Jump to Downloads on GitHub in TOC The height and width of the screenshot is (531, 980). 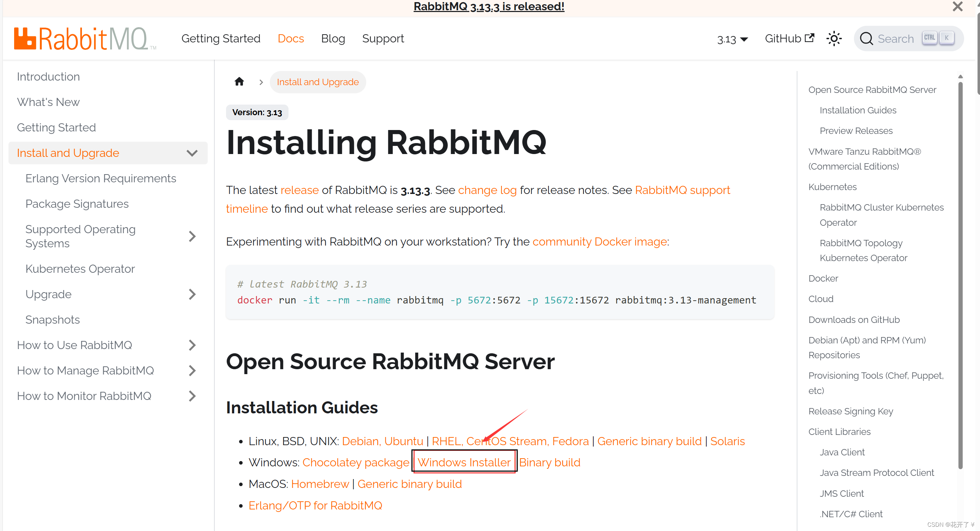pyautogui.click(x=854, y=320)
